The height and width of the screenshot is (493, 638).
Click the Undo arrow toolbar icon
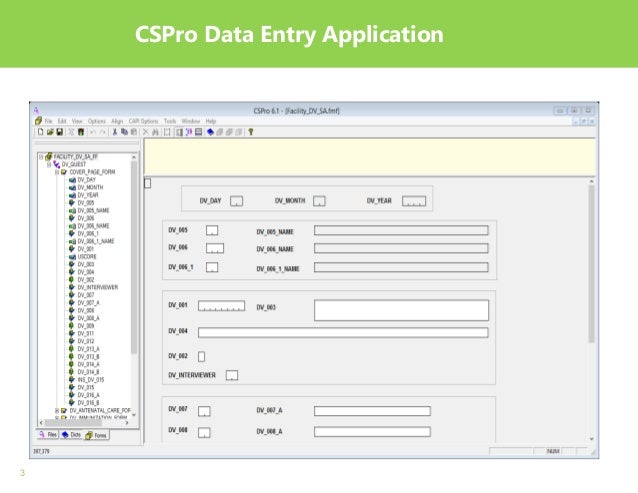pyautogui.click(x=93, y=132)
